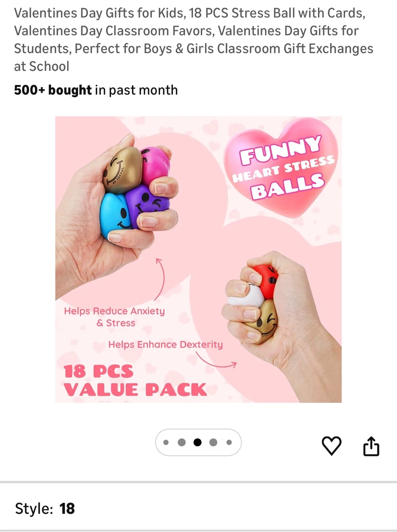Tap the heart wishlist icon
The height and width of the screenshot is (532, 397).
pos(332,446)
